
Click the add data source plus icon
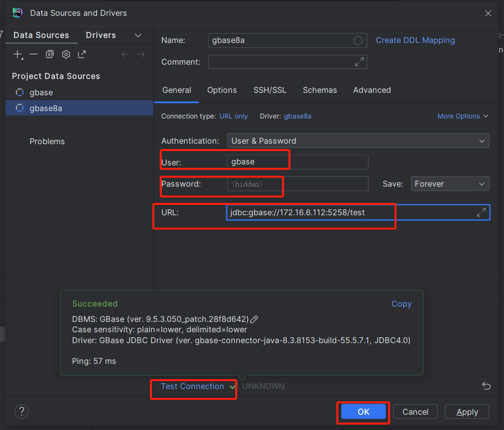pos(18,54)
